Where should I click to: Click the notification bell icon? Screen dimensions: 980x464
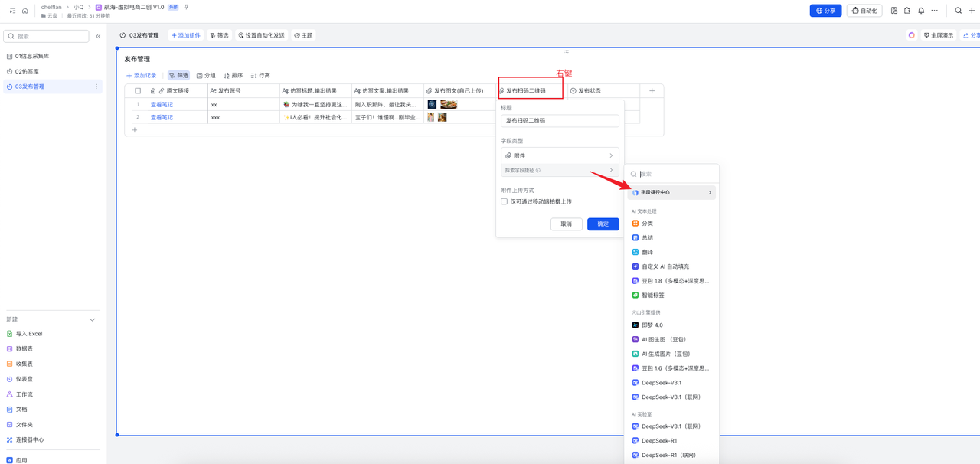pyautogui.click(x=921, y=11)
